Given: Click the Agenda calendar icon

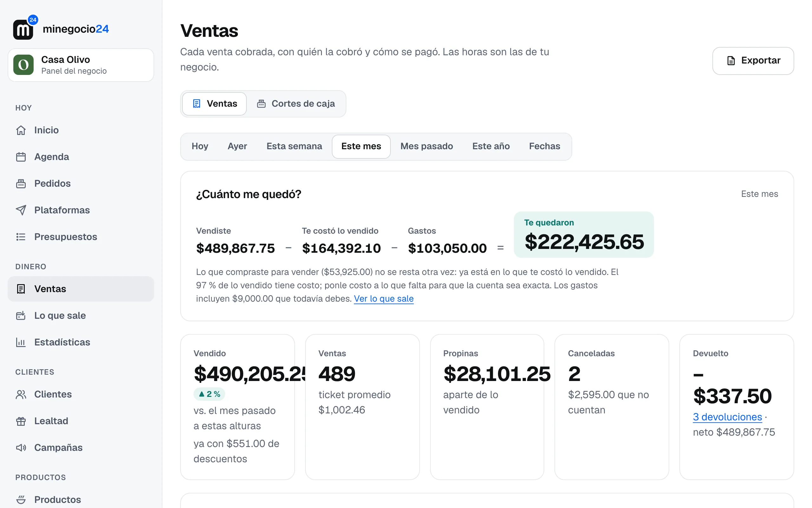Looking at the screenshot, I should (21, 157).
